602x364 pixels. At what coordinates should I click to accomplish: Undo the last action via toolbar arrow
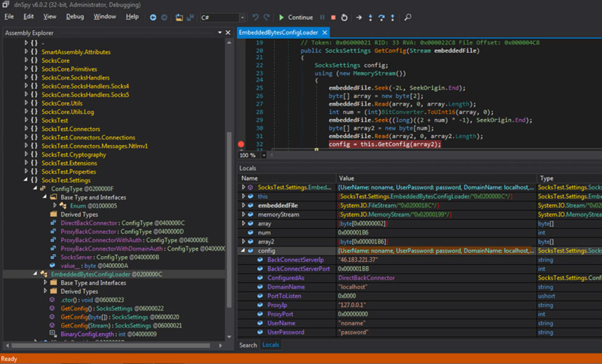click(x=255, y=17)
